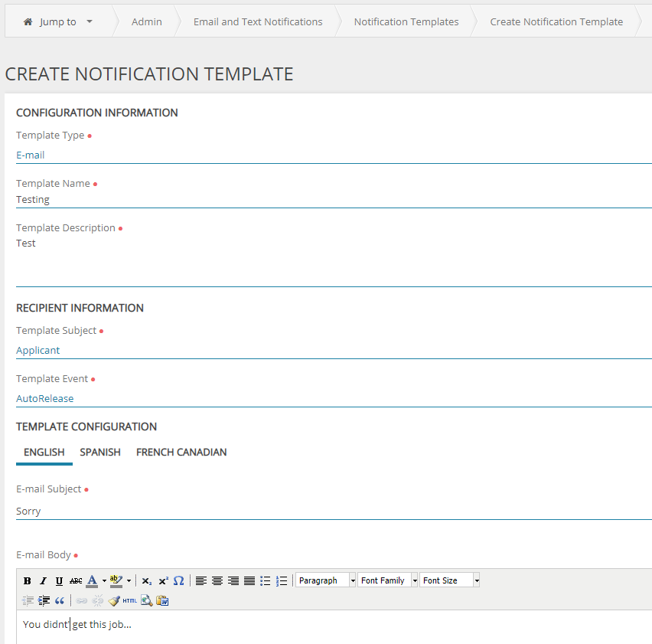Toggle bold formatting in the editor
Image resolution: width=652 pixels, height=644 pixels.
28,580
